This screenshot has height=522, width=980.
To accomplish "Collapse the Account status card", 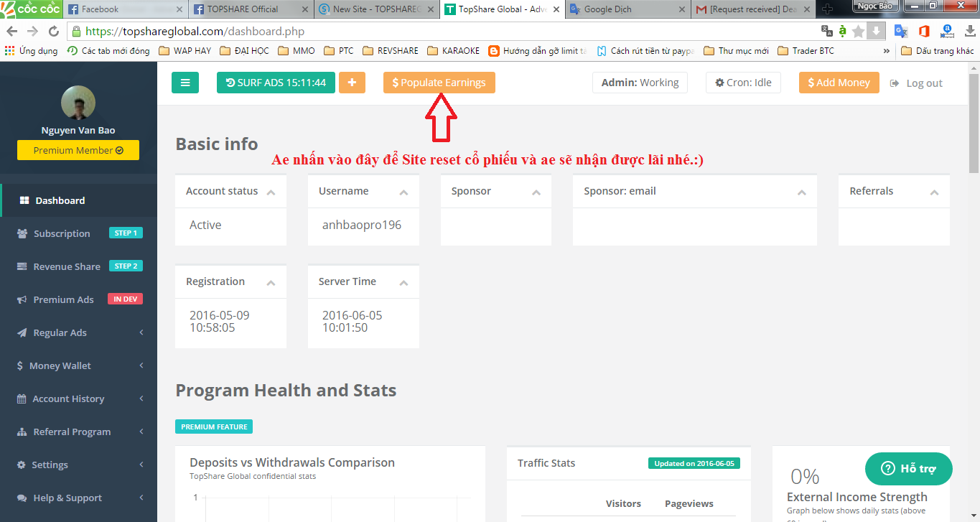I will coord(271,192).
